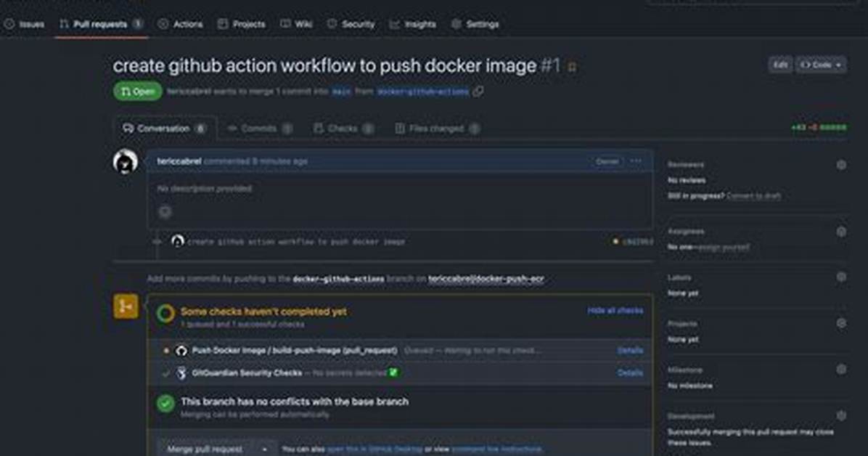868x456 pixels.
Task: Click the docker-github-actions branch link in header
Action: pyautogui.click(x=423, y=92)
